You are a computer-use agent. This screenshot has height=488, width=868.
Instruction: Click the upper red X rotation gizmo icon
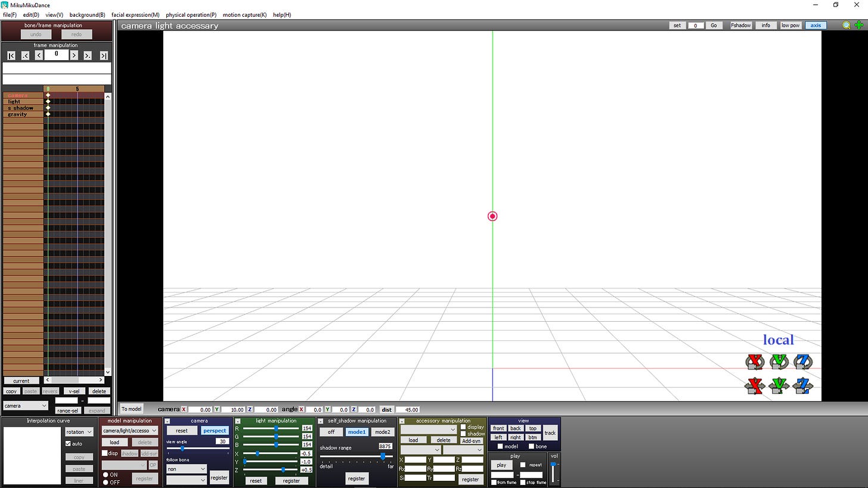tap(755, 361)
